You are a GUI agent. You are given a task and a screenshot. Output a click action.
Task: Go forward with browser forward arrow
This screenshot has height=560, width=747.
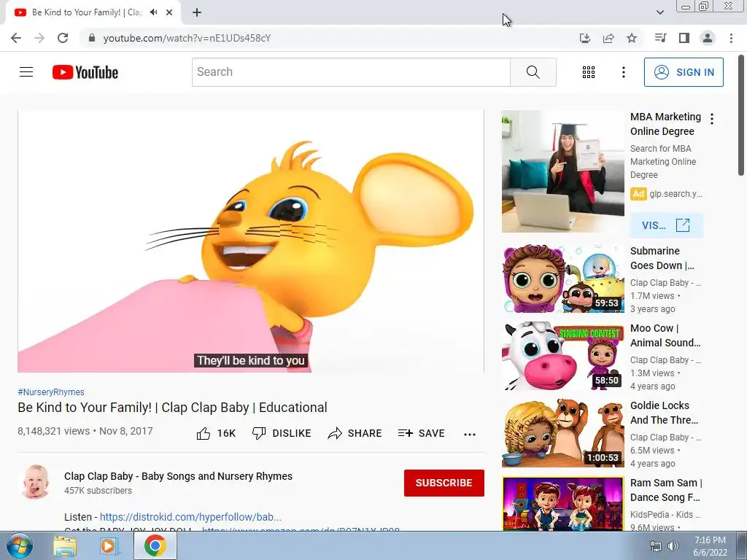click(x=39, y=38)
